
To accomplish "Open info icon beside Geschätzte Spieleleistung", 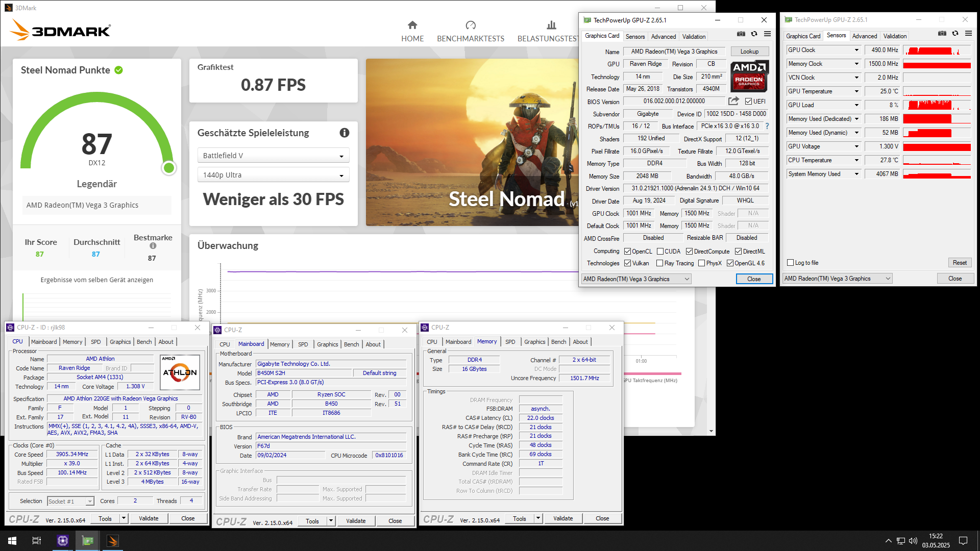I will point(345,133).
